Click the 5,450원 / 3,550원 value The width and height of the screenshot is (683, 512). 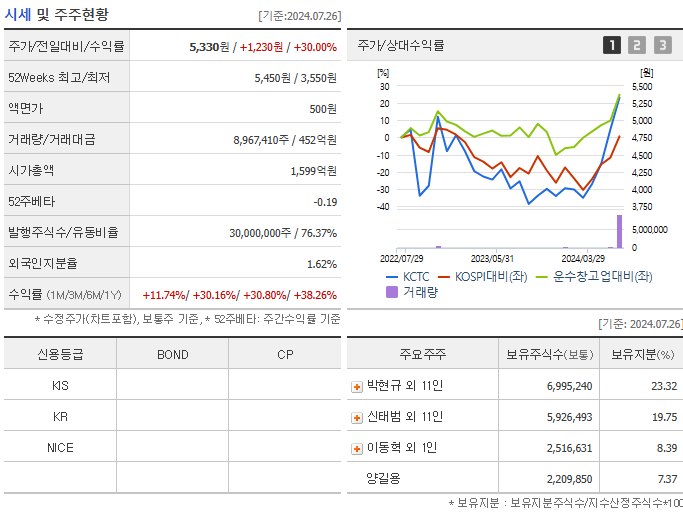296,78
